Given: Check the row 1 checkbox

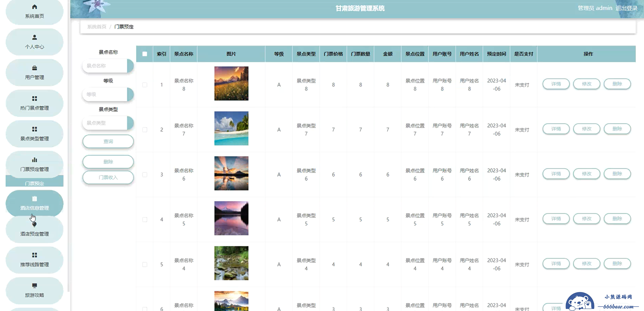Looking at the screenshot, I should coord(145,85).
